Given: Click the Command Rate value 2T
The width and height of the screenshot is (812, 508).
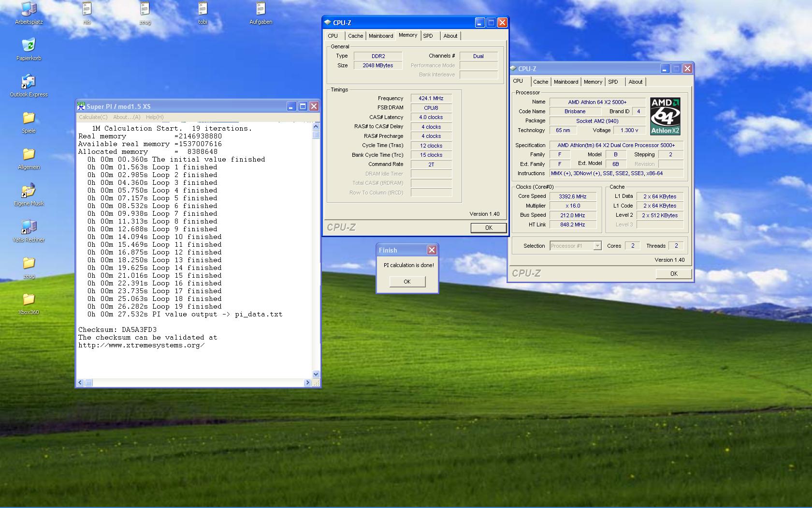Looking at the screenshot, I should pyautogui.click(x=431, y=164).
